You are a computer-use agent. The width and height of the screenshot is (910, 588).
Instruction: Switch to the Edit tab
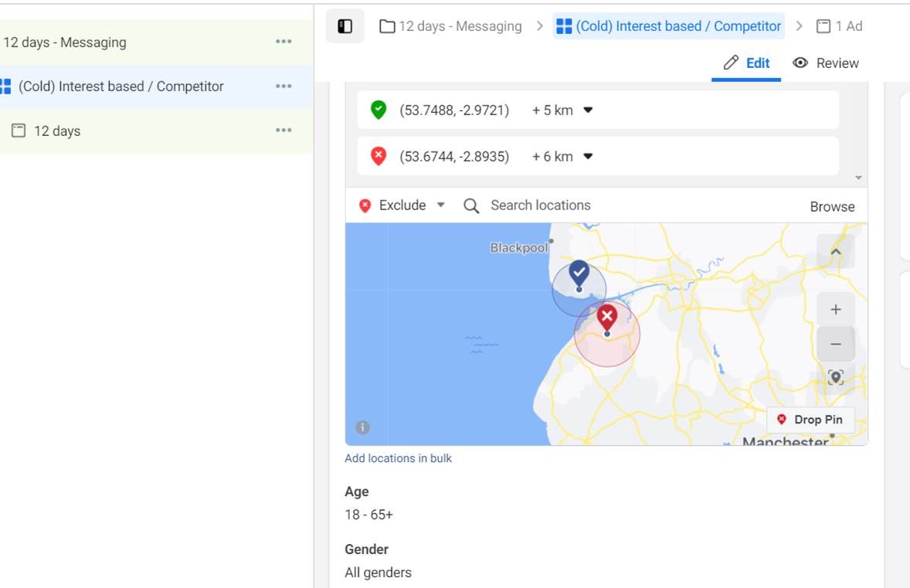tap(746, 63)
